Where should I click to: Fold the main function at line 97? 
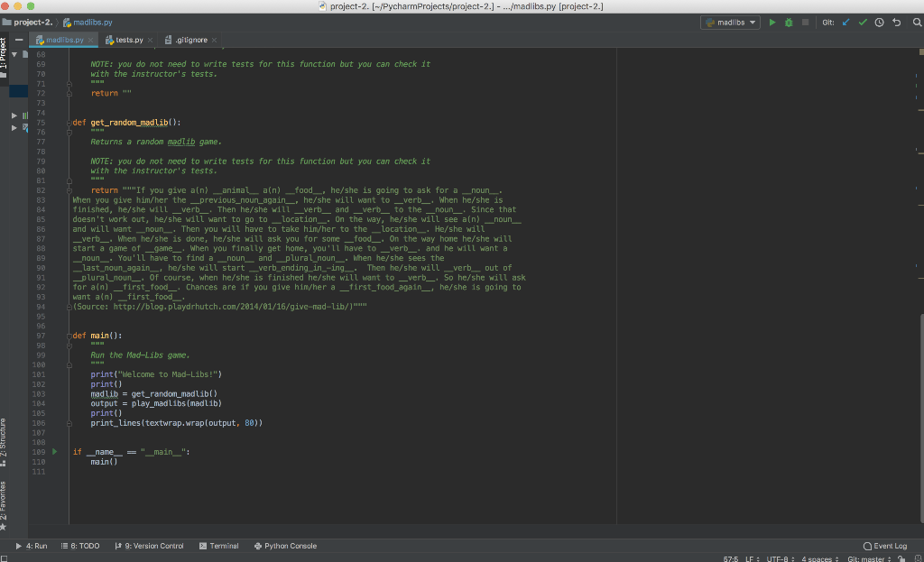pos(69,336)
